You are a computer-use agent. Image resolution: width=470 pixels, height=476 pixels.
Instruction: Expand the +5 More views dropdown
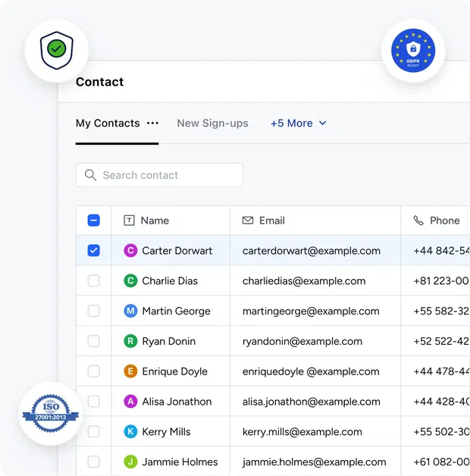click(x=299, y=124)
